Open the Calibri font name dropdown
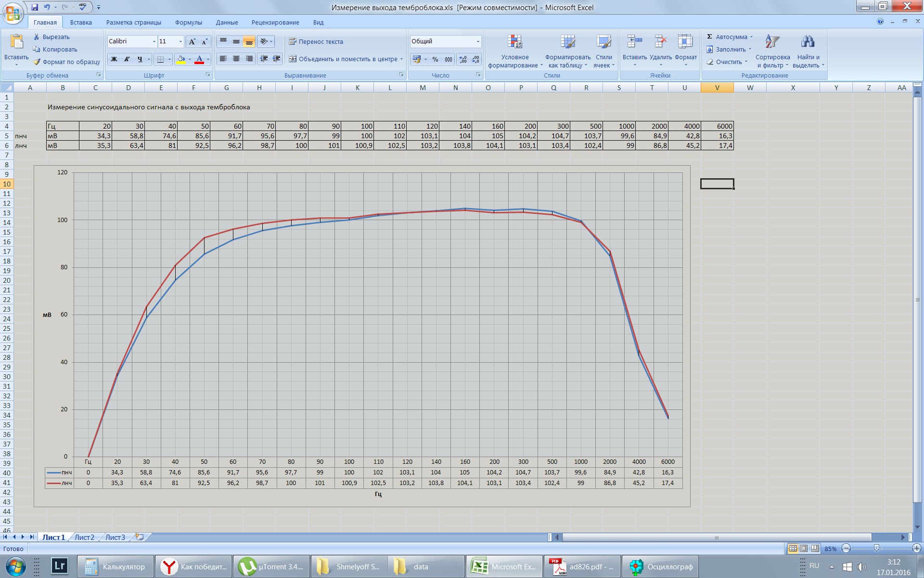924x578 pixels. [x=154, y=41]
